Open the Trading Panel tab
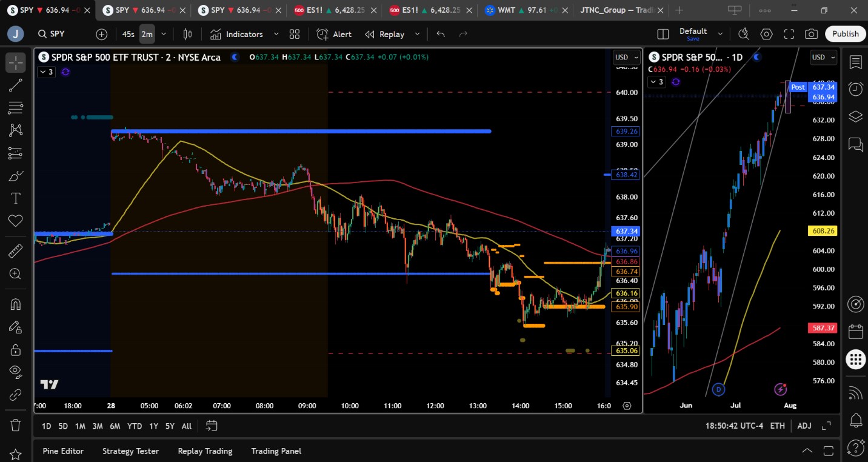 276,451
